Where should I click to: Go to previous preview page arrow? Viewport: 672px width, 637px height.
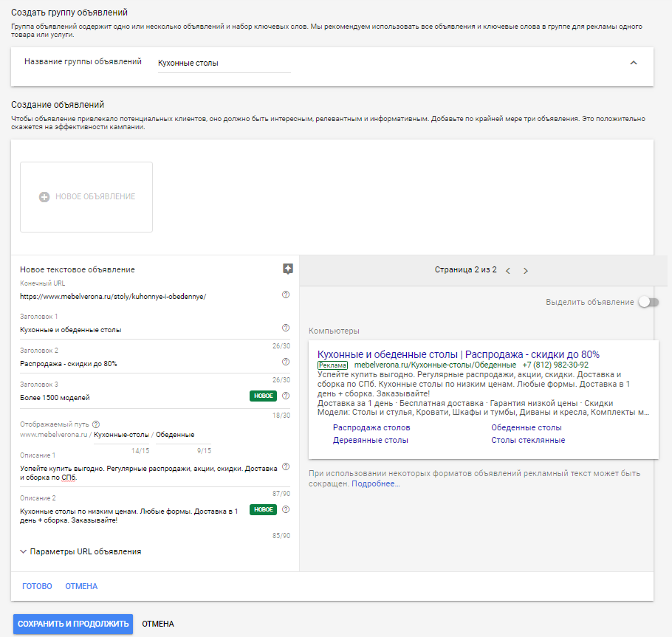pyautogui.click(x=508, y=271)
